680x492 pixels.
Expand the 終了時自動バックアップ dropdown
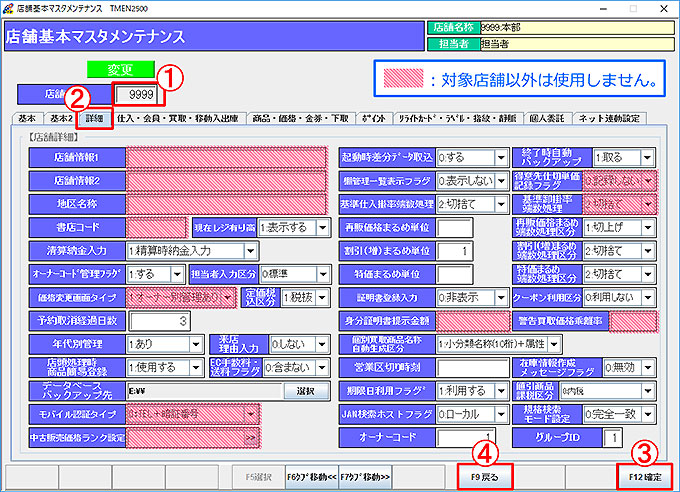click(x=647, y=157)
